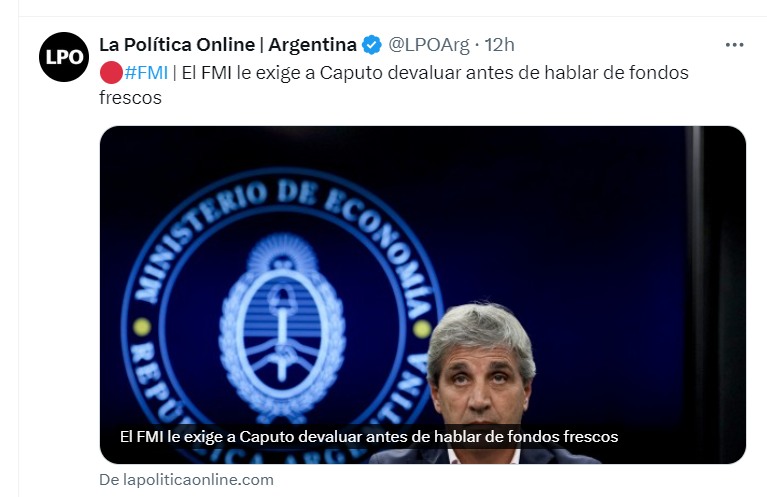Click the red circle emoji in tweet
Viewport: 767px width, 497px height.
[111, 73]
